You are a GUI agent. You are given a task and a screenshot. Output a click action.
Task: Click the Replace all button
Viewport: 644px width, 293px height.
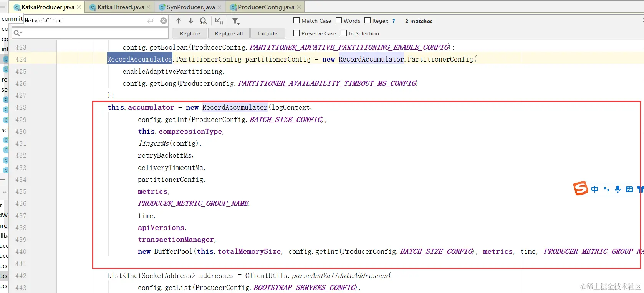229,33
